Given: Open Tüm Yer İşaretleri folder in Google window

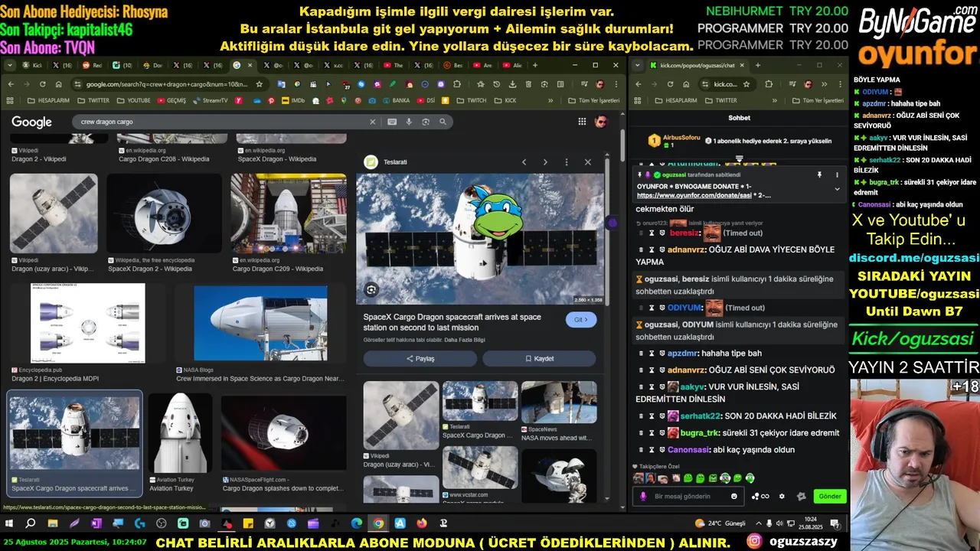Looking at the screenshot, I should click(x=594, y=100).
